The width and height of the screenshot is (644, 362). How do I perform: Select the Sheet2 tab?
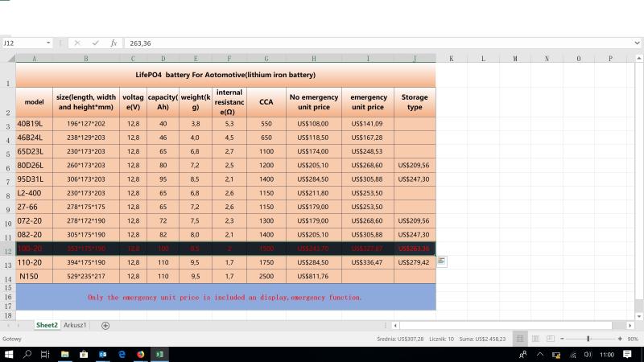pos(47,325)
